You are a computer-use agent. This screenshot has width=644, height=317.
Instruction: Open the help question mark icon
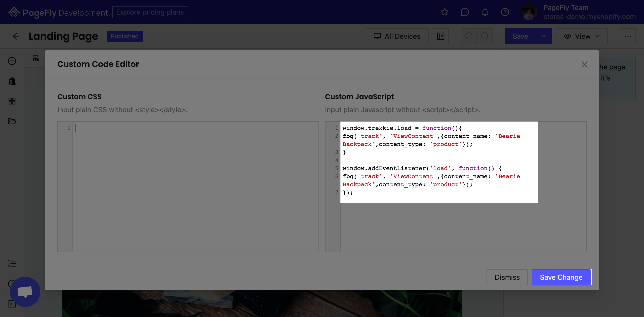(505, 12)
